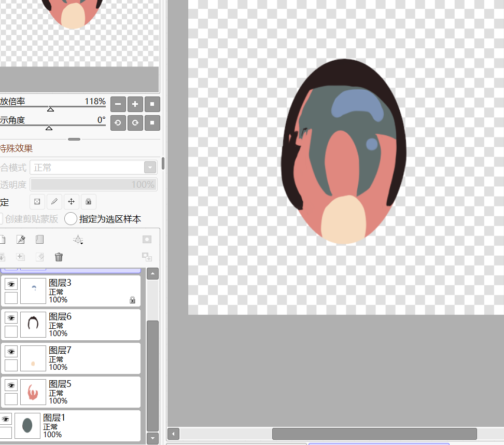Reset the zoom magnification

pos(152,104)
